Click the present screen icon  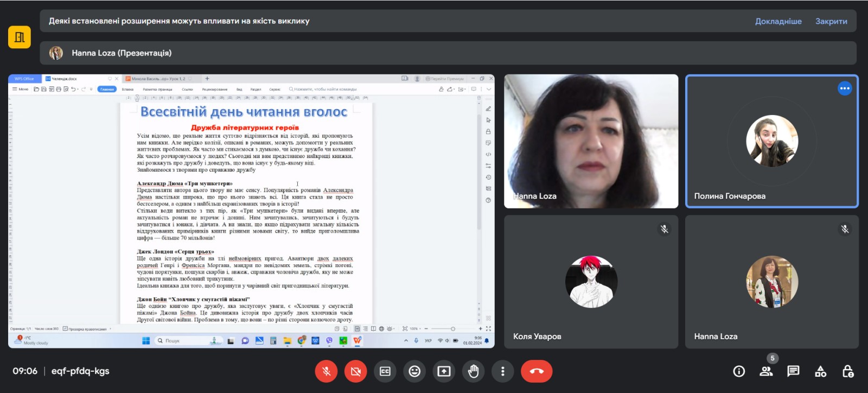coord(444,371)
